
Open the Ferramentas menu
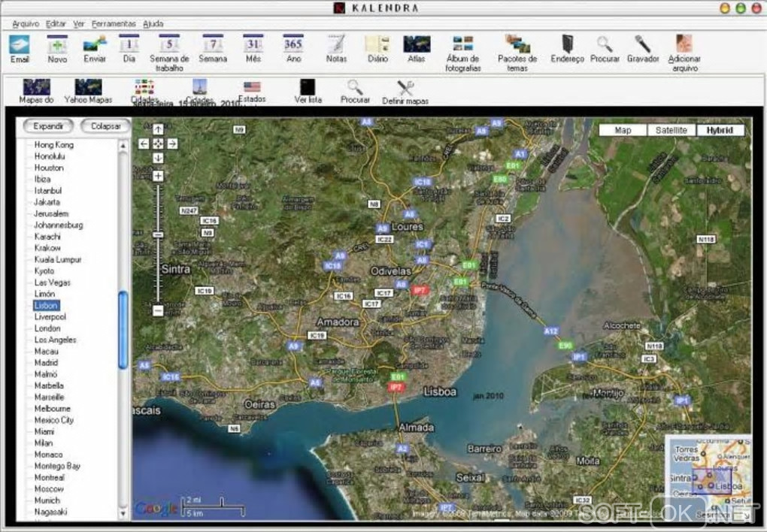coord(114,24)
